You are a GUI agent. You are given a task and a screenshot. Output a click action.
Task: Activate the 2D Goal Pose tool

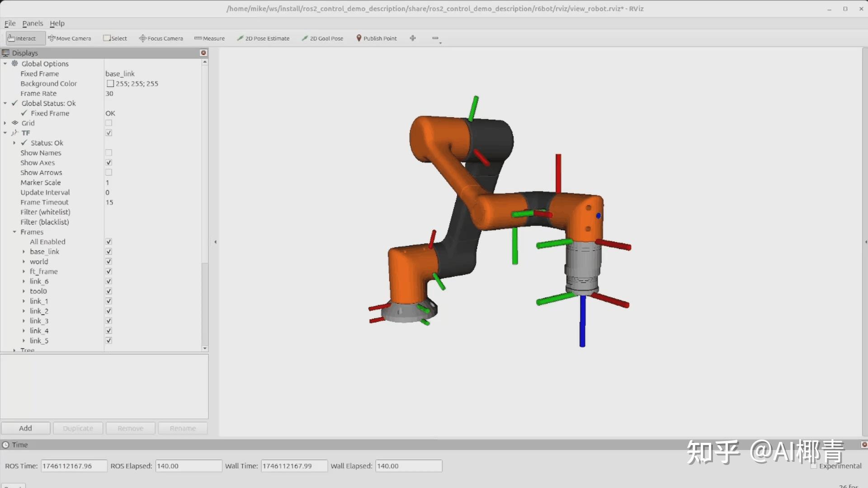(322, 38)
